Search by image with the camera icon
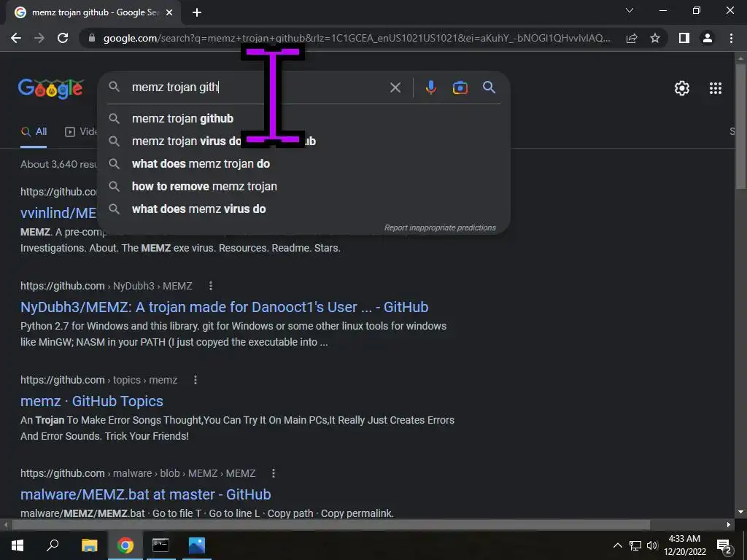The height and width of the screenshot is (560, 747). pos(460,87)
